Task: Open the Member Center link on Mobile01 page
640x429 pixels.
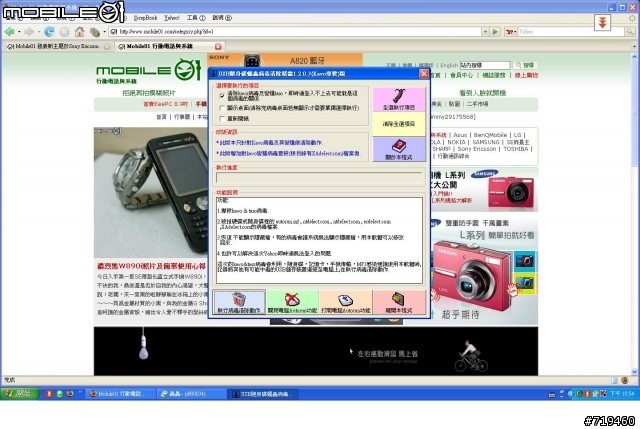Action: [461, 76]
